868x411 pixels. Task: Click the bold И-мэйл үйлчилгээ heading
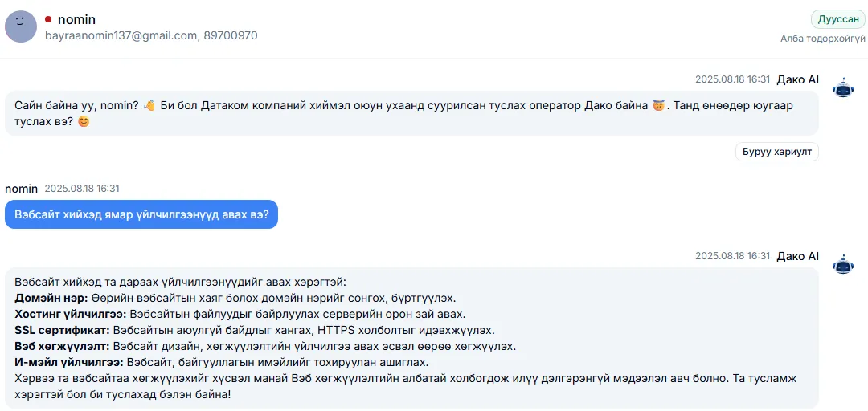69,364
